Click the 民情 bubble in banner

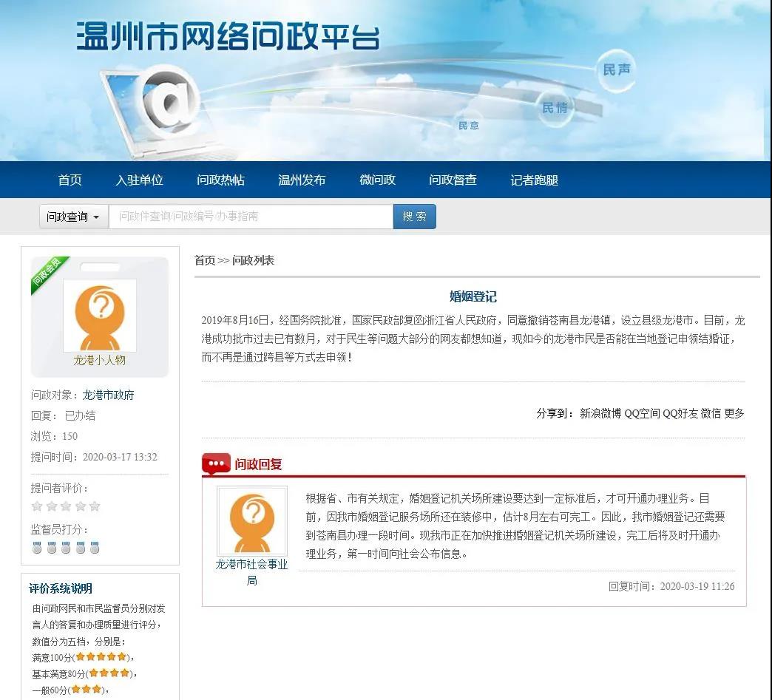tap(555, 108)
